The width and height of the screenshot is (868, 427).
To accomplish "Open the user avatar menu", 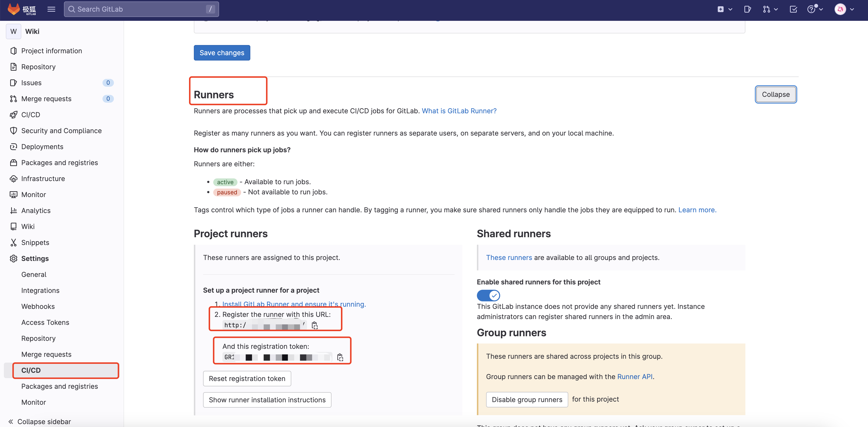I will [x=844, y=9].
